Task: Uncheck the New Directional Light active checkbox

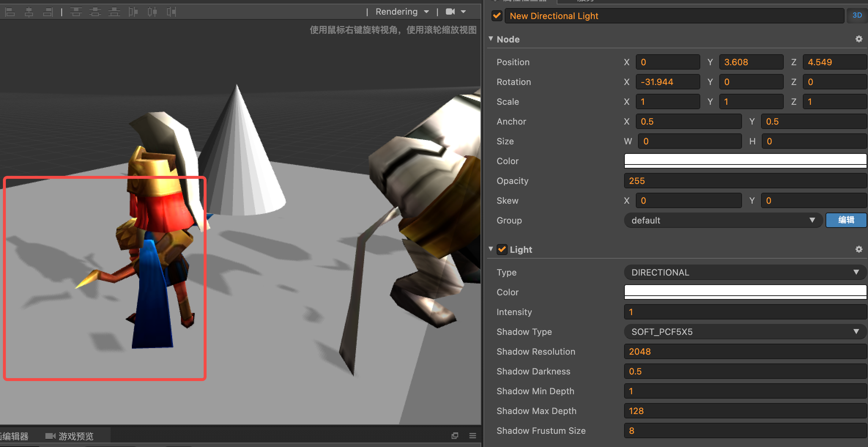Action: point(497,16)
